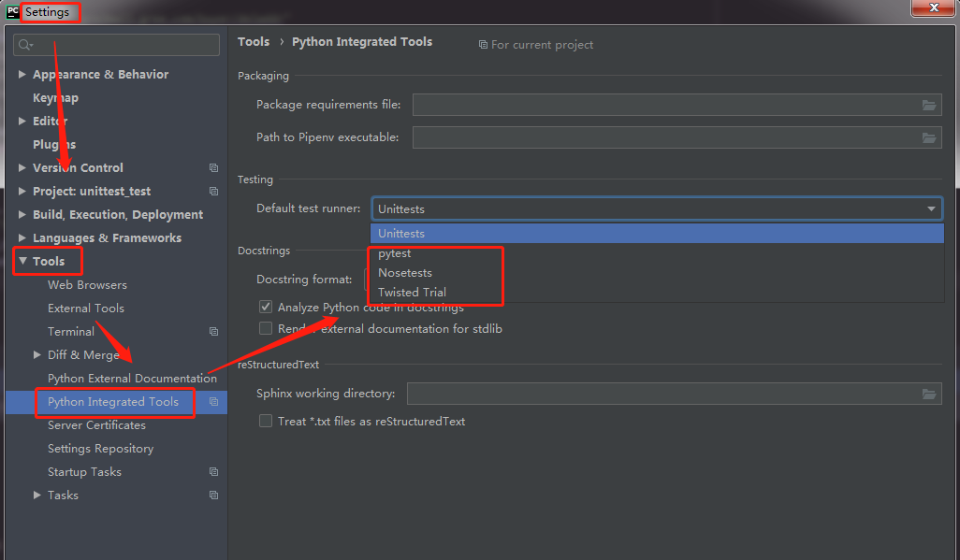Open the Plugins settings page
960x560 pixels.
(54, 145)
